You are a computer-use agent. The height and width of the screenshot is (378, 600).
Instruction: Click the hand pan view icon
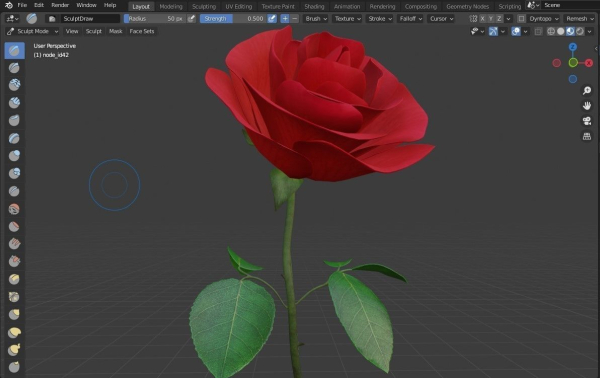coord(587,106)
